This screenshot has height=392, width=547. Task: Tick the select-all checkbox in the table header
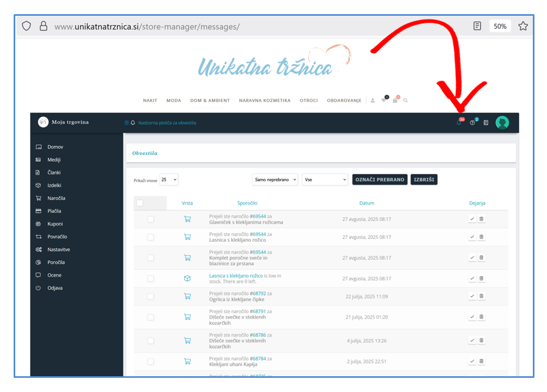tap(139, 203)
